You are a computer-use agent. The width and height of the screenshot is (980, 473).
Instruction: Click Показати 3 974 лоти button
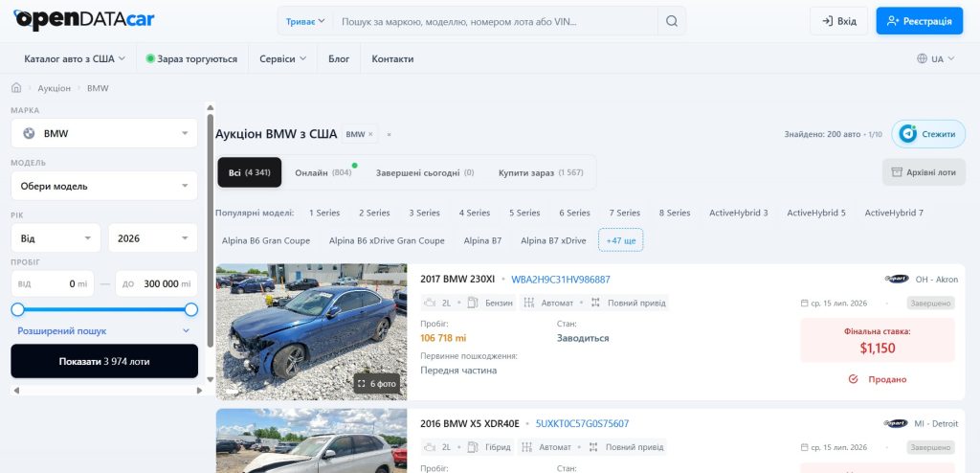104,361
